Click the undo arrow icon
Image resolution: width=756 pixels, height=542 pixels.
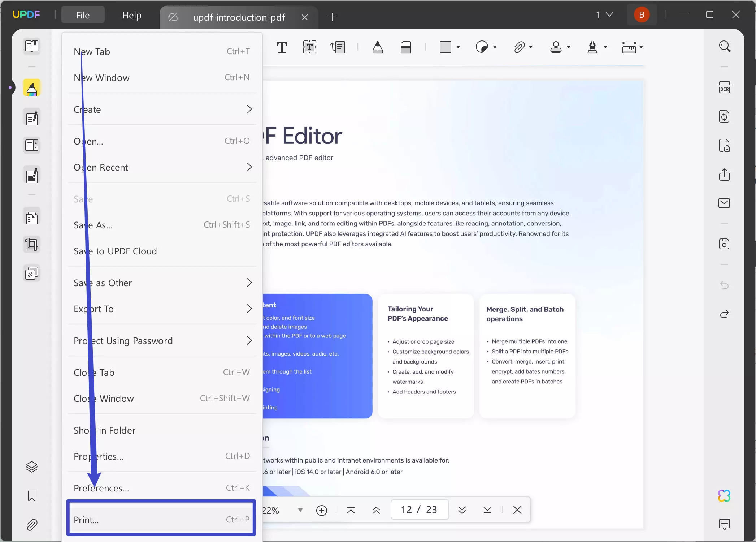(724, 285)
